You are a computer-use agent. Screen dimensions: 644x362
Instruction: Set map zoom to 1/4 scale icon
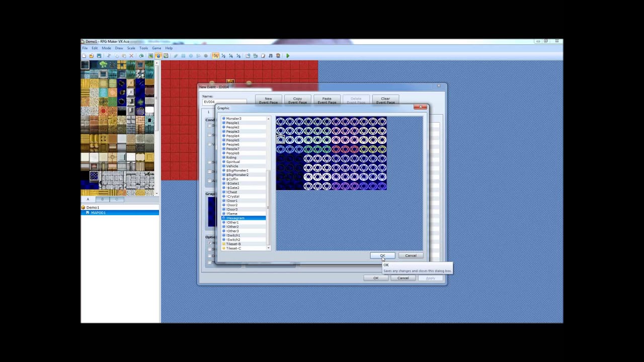click(231, 56)
